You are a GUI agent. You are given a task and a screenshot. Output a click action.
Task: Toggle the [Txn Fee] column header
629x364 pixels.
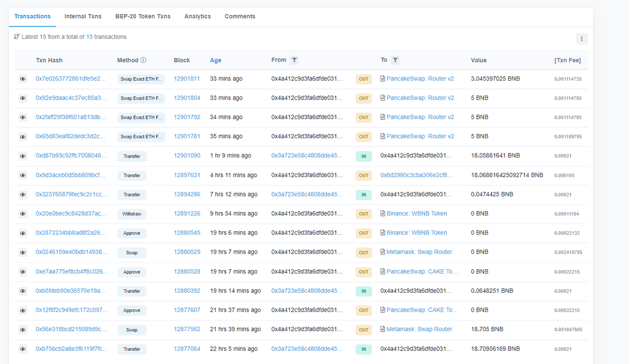(x=567, y=60)
